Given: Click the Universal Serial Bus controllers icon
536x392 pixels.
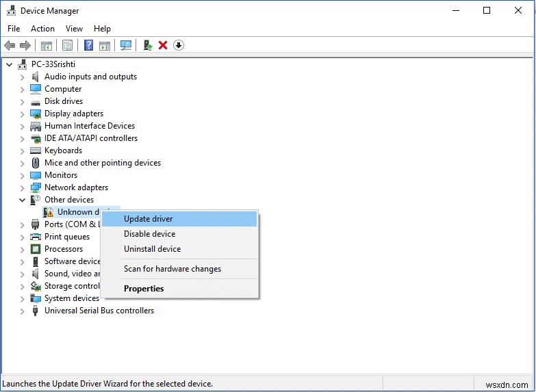Looking at the screenshot, I should (35, 311).
